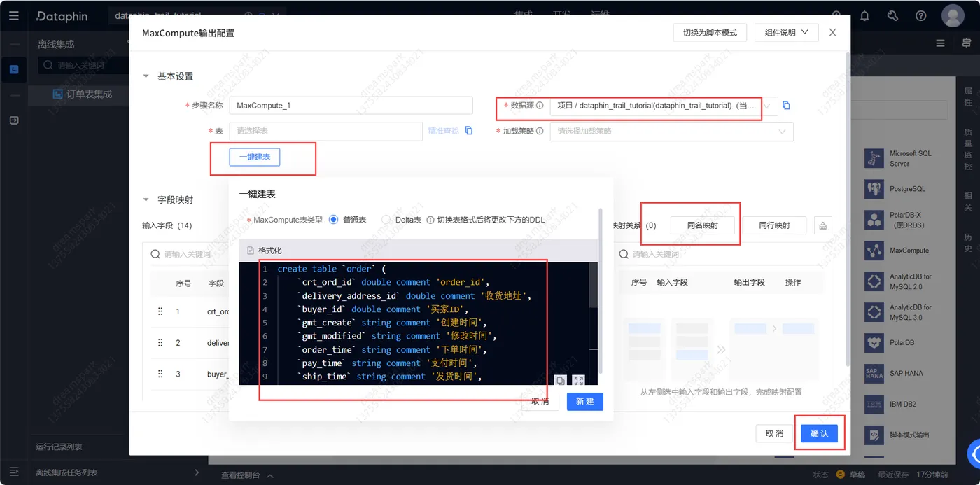Select the PostgreSQL component icon
980x485 pixels.
(874, 189)
